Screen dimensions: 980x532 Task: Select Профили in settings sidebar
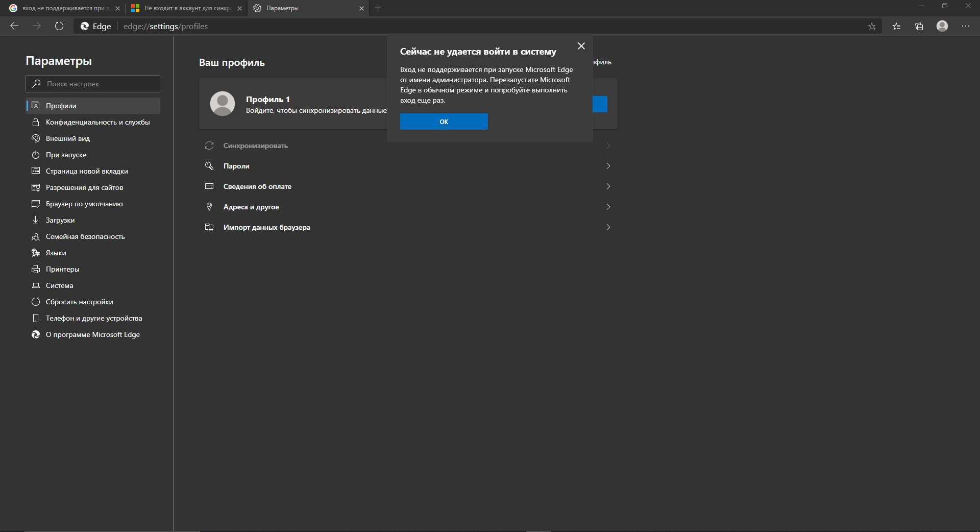pyautogui.click(x=93, y=106)
